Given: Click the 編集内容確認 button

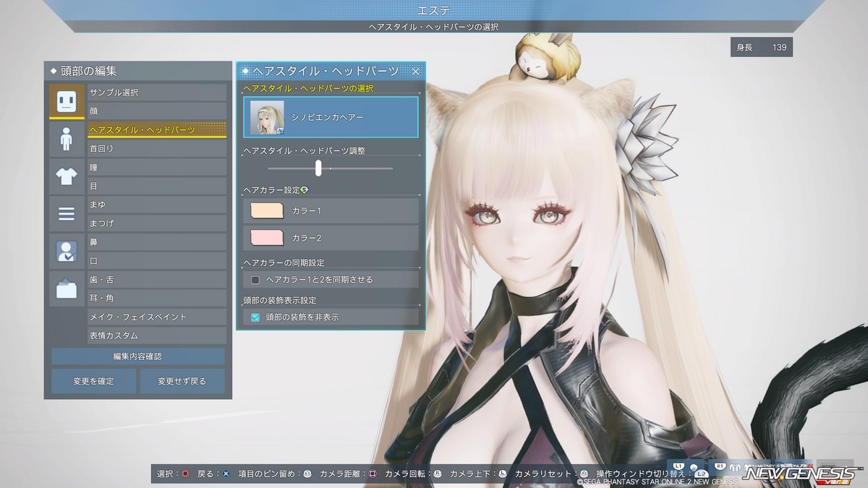Looking at the screenshot, I should tap(137, 356).
